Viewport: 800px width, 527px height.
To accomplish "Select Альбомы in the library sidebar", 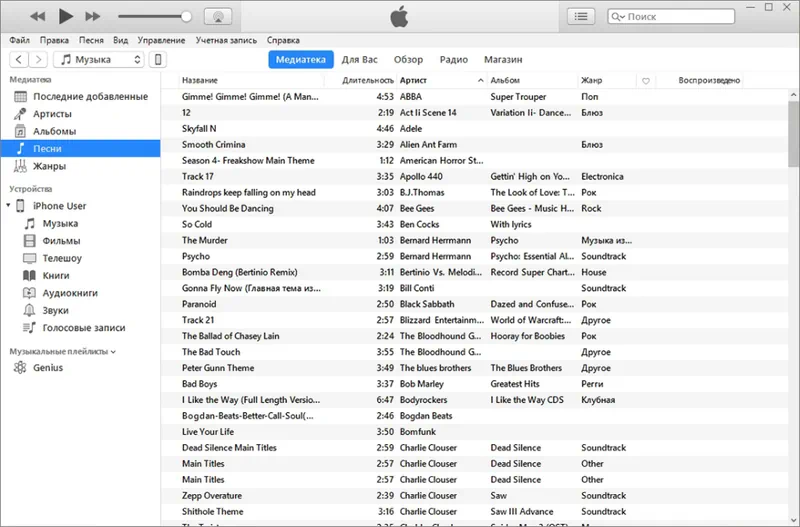I will click(x=54, y=131).
